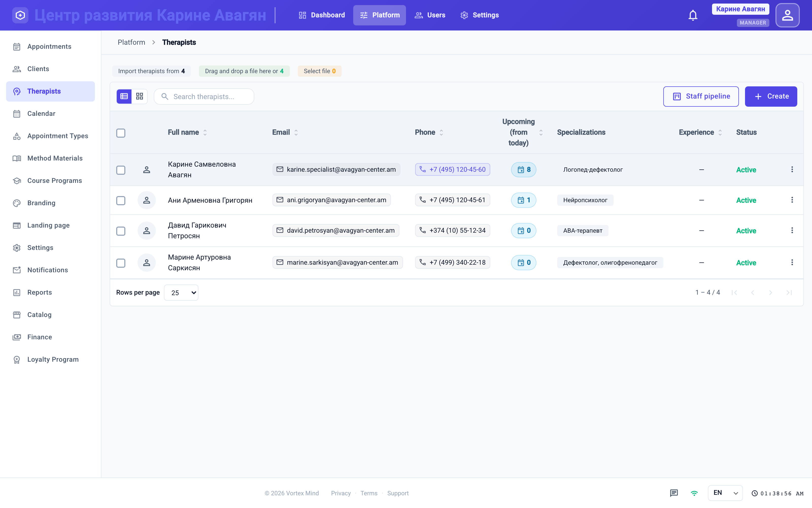Click the Select file tag
The width and height of the screenshot is (812, 508).
319,71
